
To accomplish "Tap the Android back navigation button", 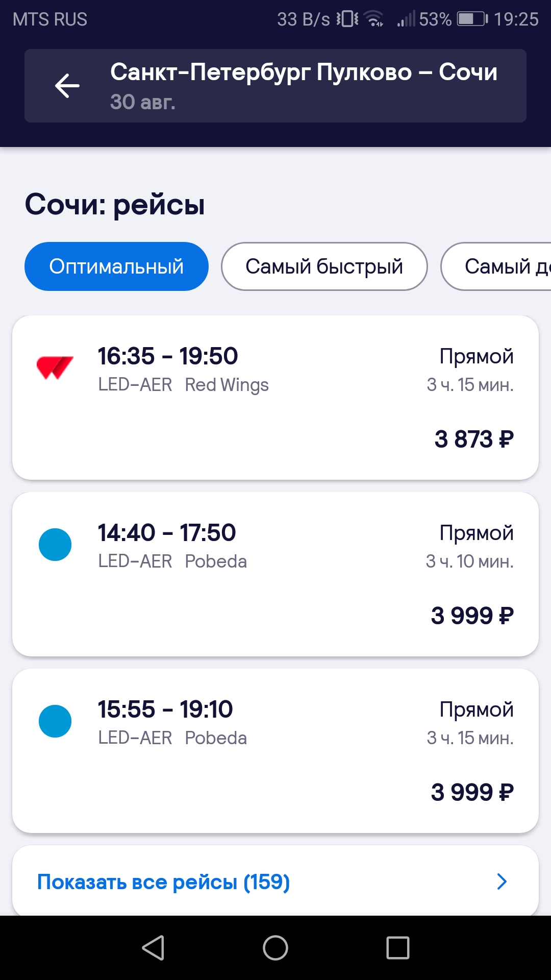I will coord(153,948).
